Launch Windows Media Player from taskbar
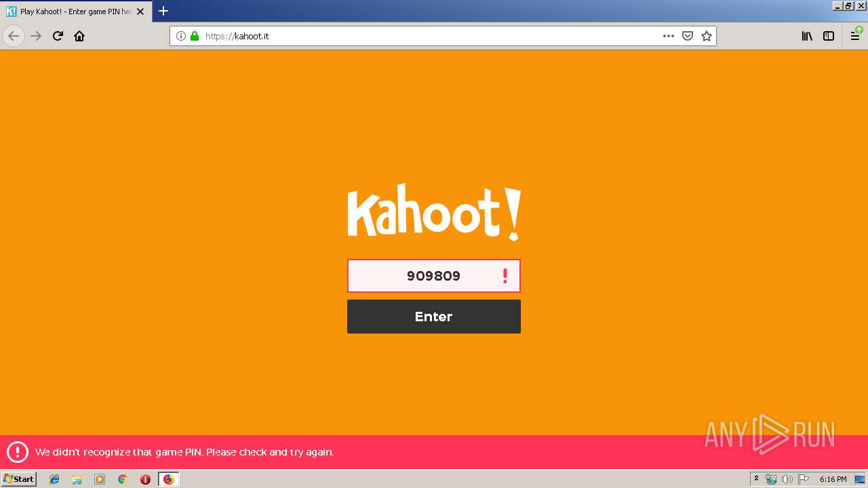868x488 pixels. 100,479
